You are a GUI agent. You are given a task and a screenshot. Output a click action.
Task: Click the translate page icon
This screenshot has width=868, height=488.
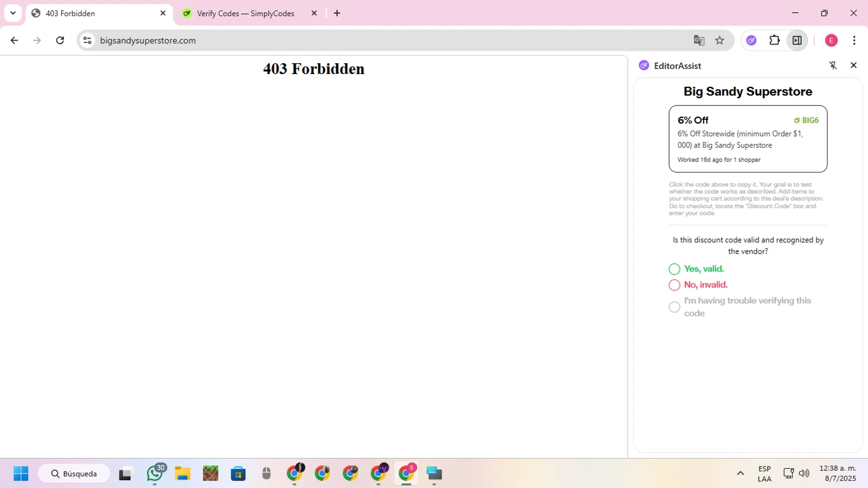699,41
